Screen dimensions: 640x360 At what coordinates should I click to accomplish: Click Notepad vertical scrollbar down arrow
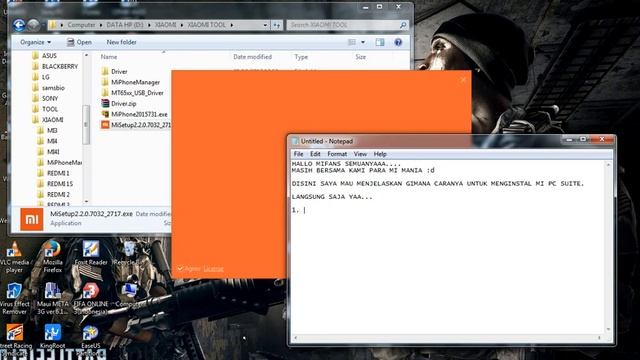pyautogui.click(x=609, y=329)
